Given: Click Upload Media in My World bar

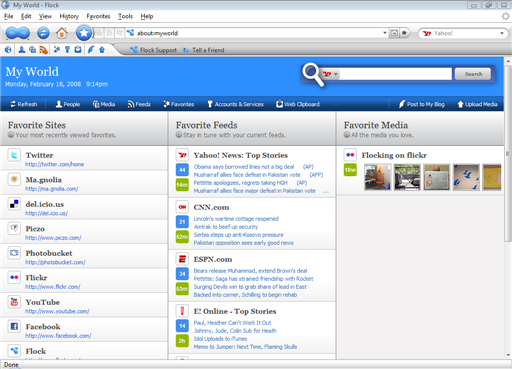Looking at the screenshot, I should tap(477, 104).
